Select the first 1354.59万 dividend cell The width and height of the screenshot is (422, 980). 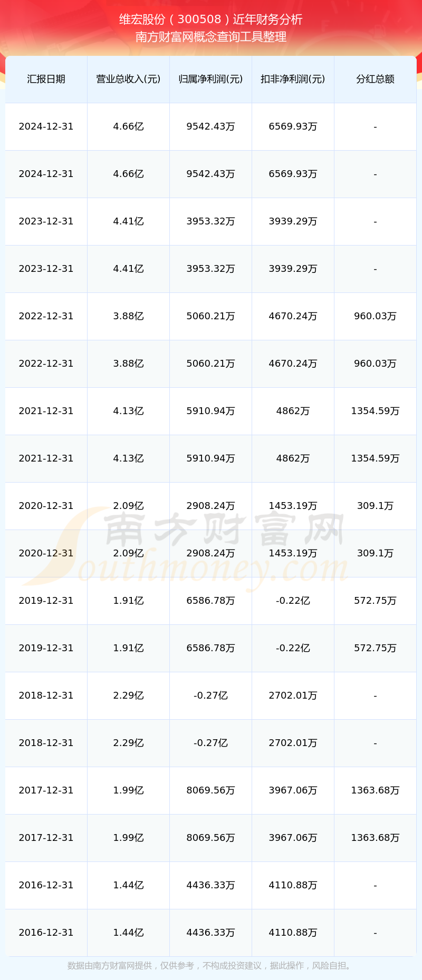375,411
